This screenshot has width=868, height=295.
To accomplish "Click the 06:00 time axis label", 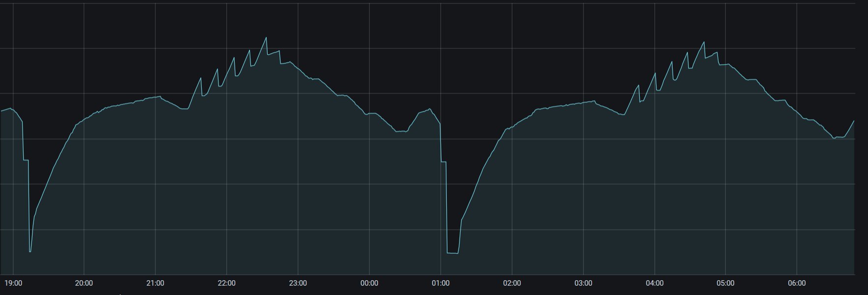I will click(797, 283).
